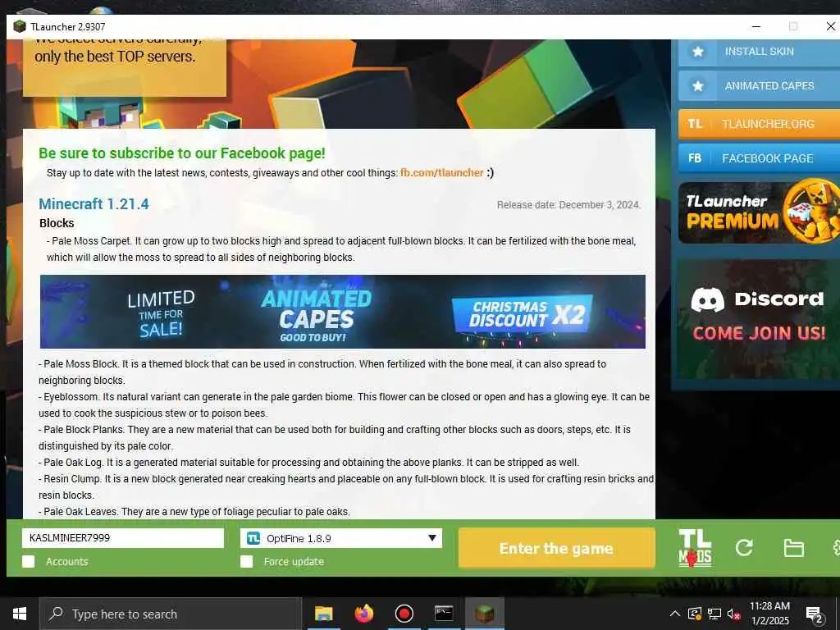
Task: Open the game folder icon
Action: (793, 548)
